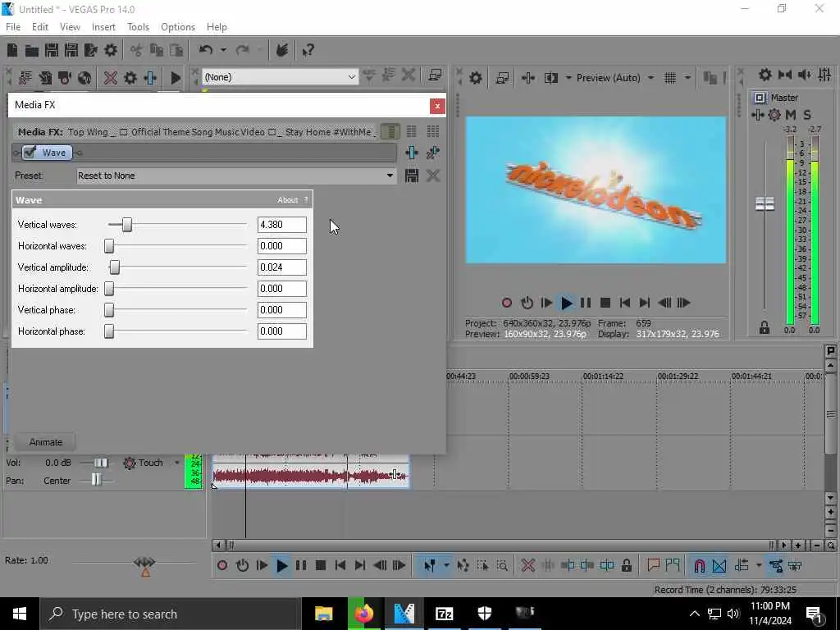Open overlays dropdown arrow next to grid

pos(687,78)
